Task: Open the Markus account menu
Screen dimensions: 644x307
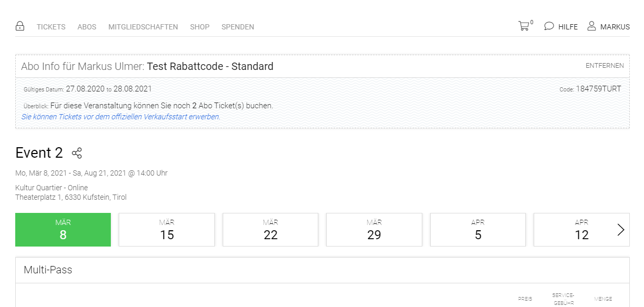Action: 615,27
